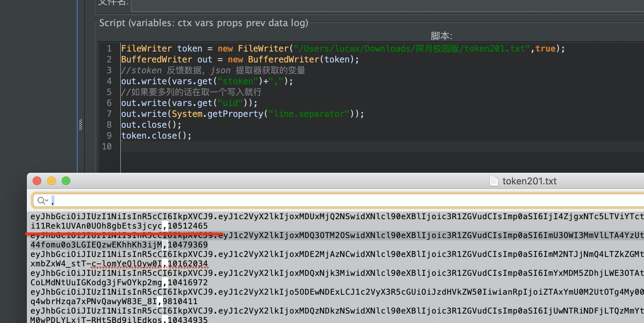The height and width of the screenshot is (323, 644).
Task: Open the search options magnifier menu in token201.txt
Action: (43, 200)
